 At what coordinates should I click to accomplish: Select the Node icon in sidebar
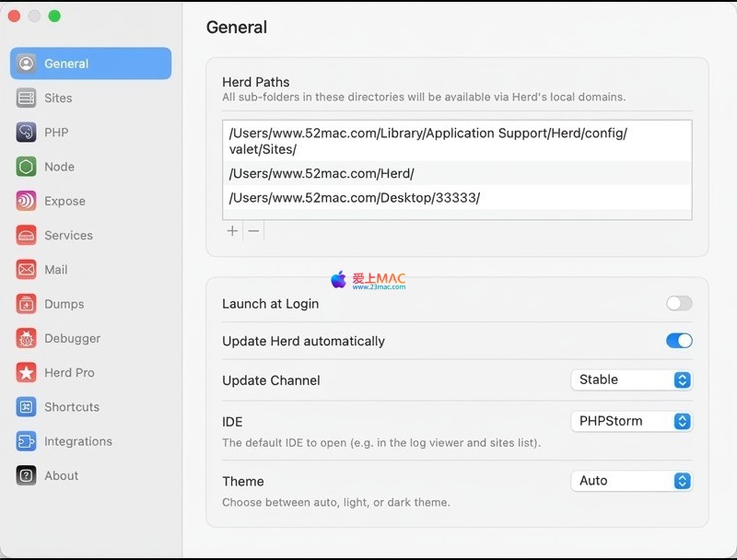pyautogui.click(x=27, y=167)
